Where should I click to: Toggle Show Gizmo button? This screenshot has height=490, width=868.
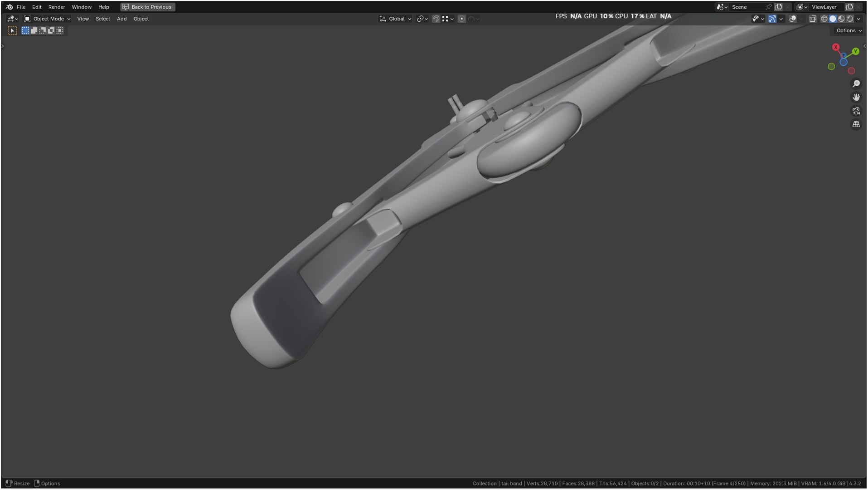click(x=772, y=19)
